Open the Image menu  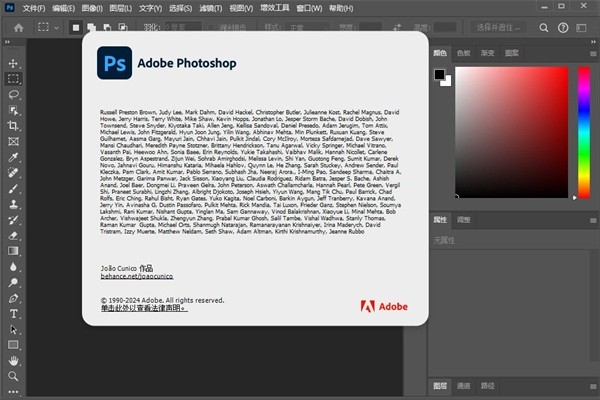[x=92, y=8]
